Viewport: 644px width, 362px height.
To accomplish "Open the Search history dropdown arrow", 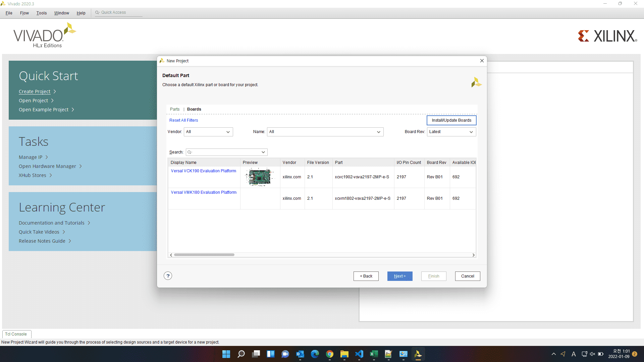I will click(x=263, y=152).
